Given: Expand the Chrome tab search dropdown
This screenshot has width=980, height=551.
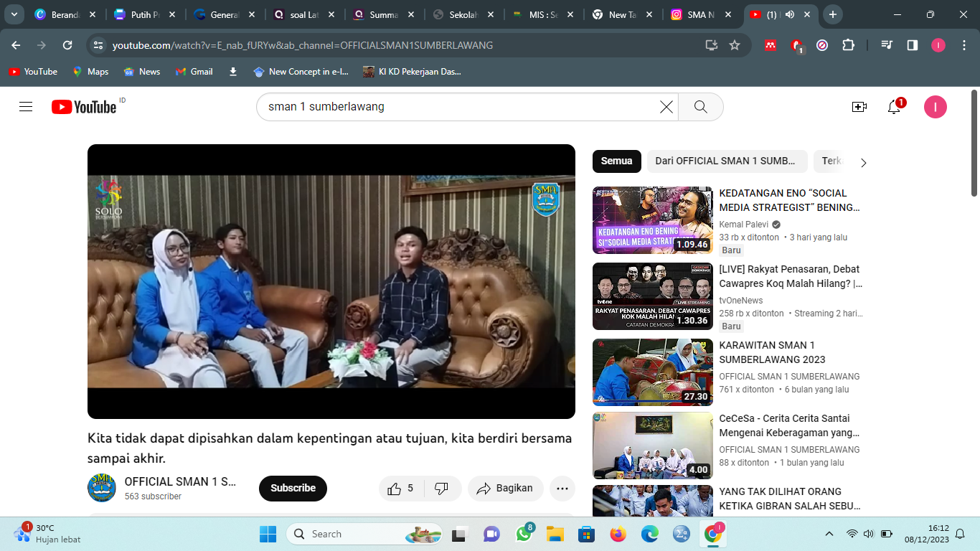Looking at the screenshot, I should pos(14,14).
